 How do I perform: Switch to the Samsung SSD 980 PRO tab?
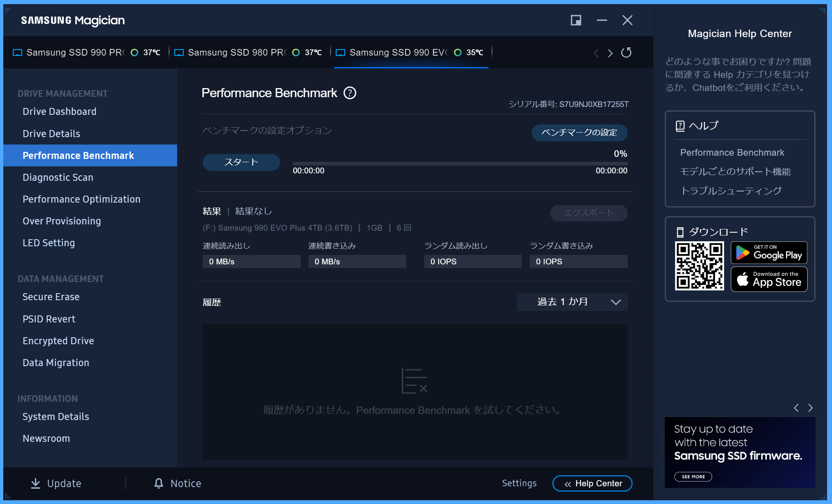coord(248,53)
